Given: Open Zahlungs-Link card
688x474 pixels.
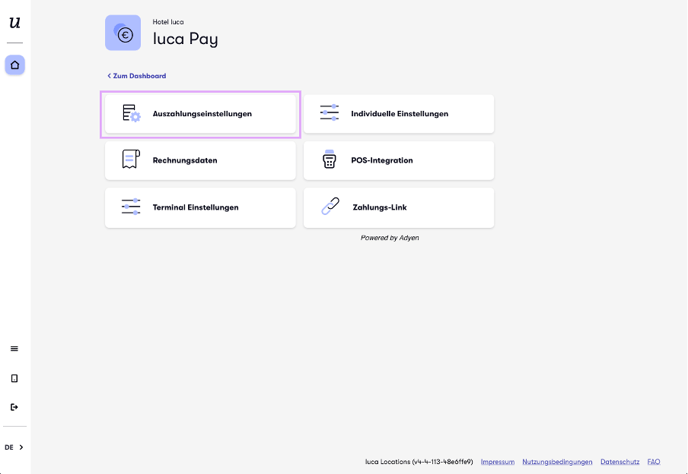Looking at the screenshot, I should pyautogui.click(x=399, y=208).
